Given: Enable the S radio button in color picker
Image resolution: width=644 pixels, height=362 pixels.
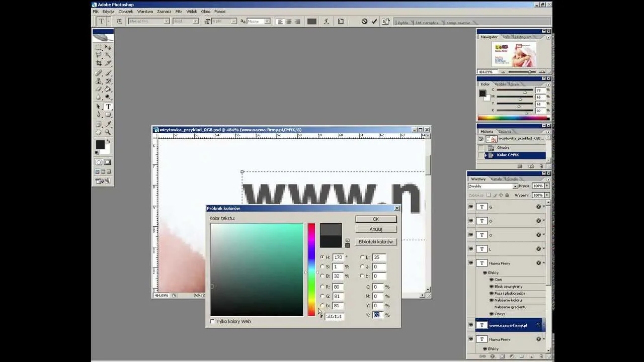Looking at the screenshot, I should (322, 266).
